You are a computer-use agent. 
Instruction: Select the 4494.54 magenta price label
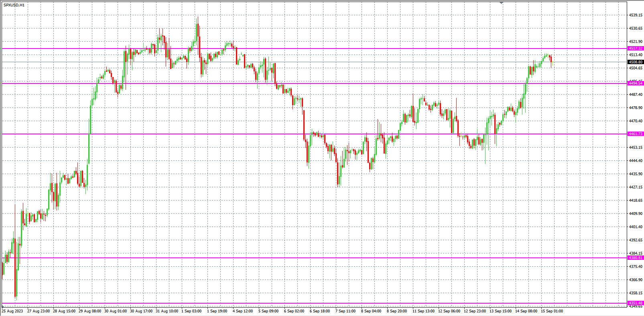636,83
